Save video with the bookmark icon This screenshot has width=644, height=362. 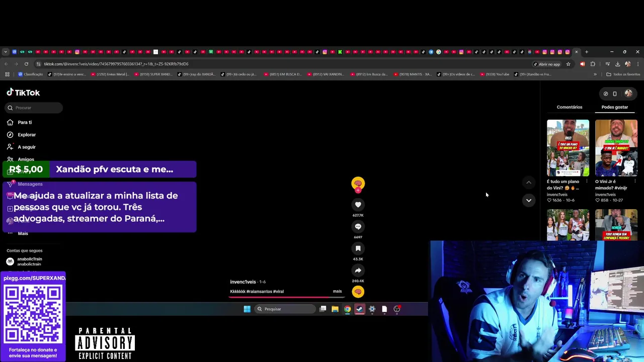[x=358, y=248]
